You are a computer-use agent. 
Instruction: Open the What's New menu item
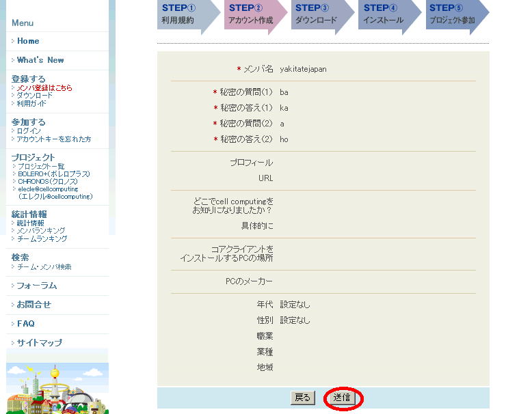(x=40, y=60)
